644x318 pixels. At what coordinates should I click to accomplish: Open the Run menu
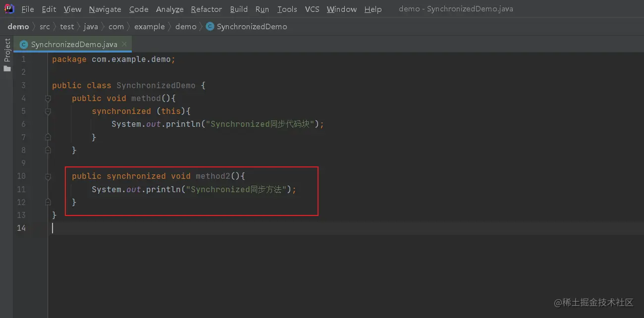click(x=262, y=9)
